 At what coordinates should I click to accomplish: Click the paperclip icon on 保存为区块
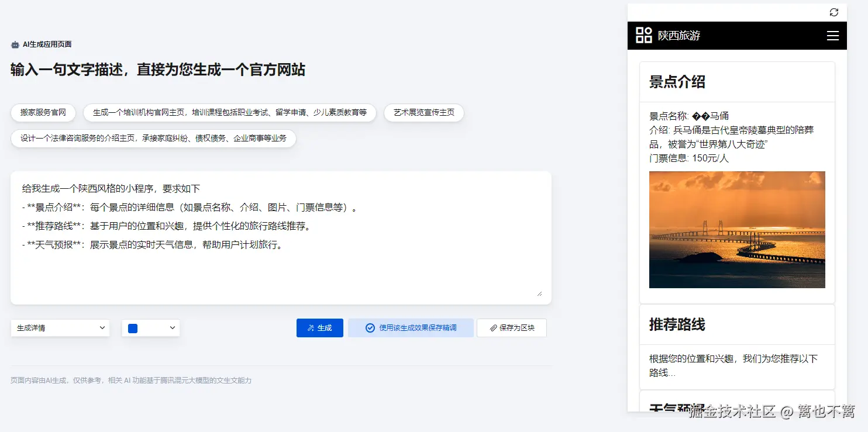click(494, 328)
